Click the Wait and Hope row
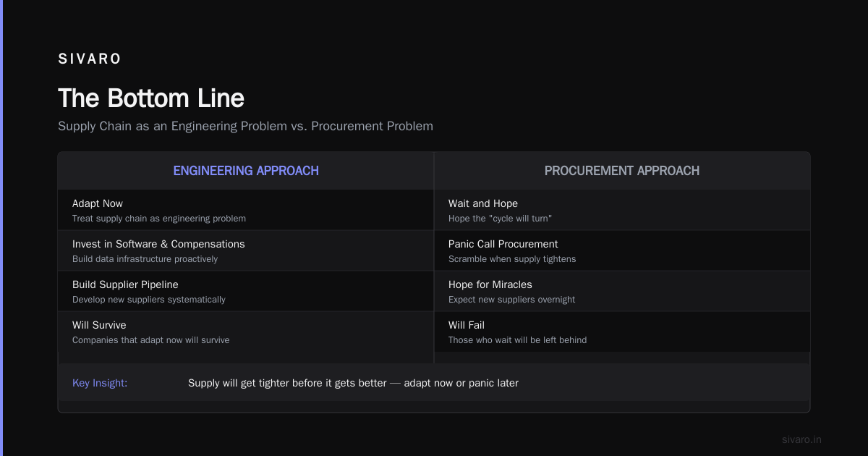Image resolution: width=868 pixels, height=456 pixels. click(622, 210)
